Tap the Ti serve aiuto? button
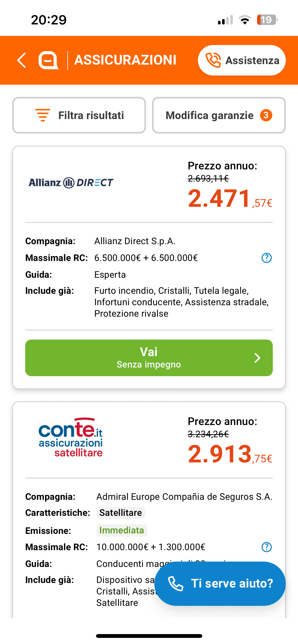Screen dimensions: 298x644 (x=220, y=583)
